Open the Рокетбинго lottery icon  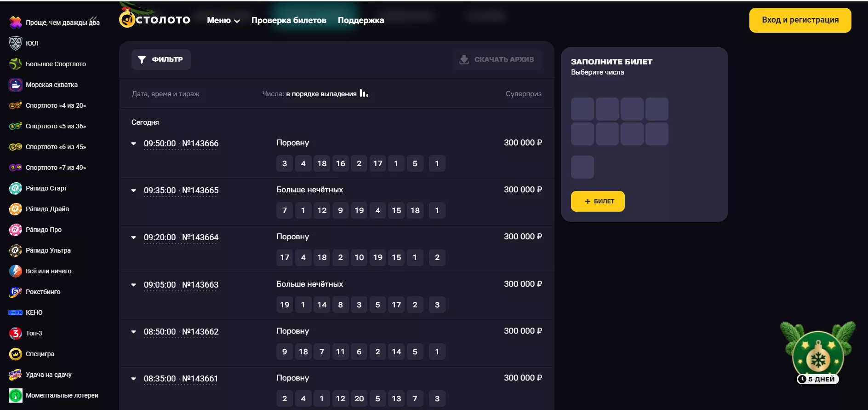pos(15,292)
